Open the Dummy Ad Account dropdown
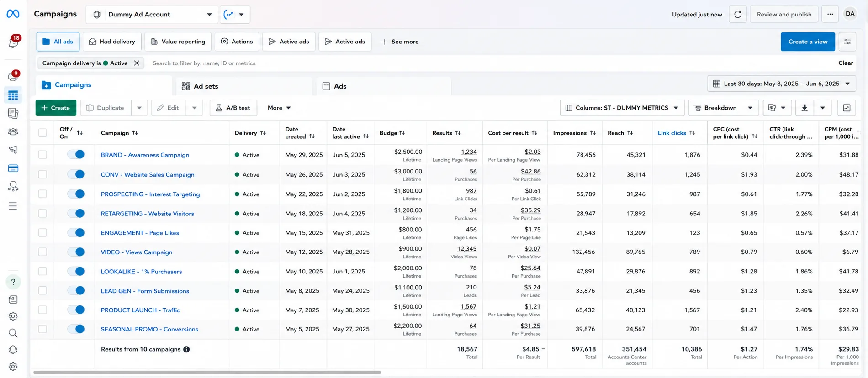Viewport: 868px width, 378px height. [x=152, y=14]
